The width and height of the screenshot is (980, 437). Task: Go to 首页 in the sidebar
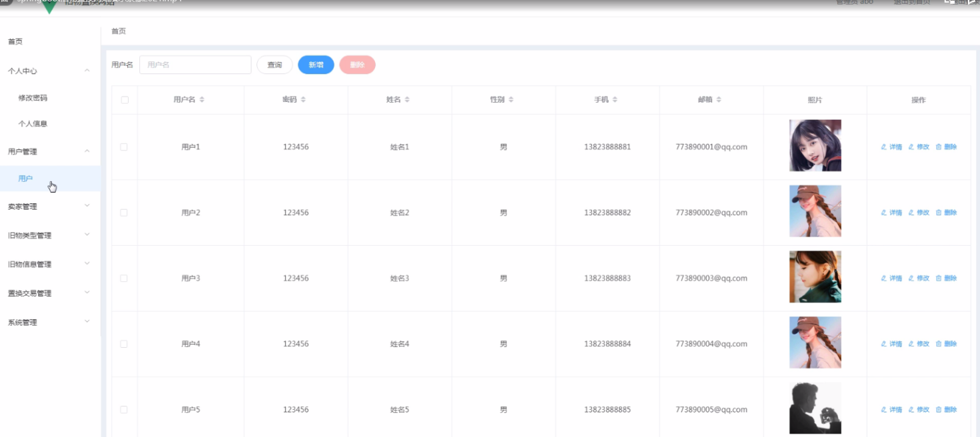(15, 41)
